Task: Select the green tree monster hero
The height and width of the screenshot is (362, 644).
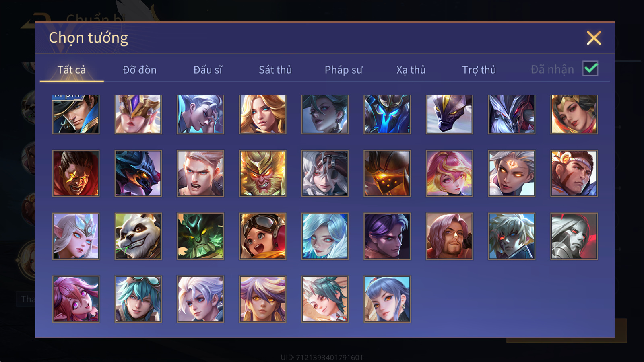Action: [200, 236]
